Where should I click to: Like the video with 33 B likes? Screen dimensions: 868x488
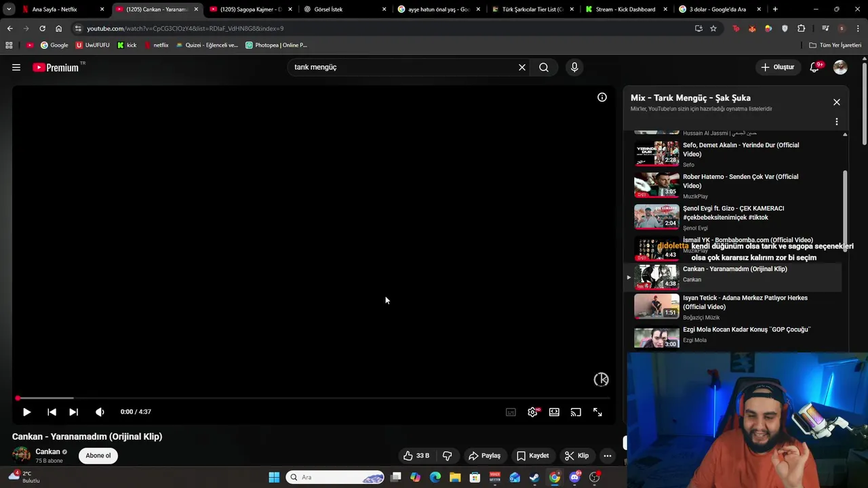click(416, 455)
